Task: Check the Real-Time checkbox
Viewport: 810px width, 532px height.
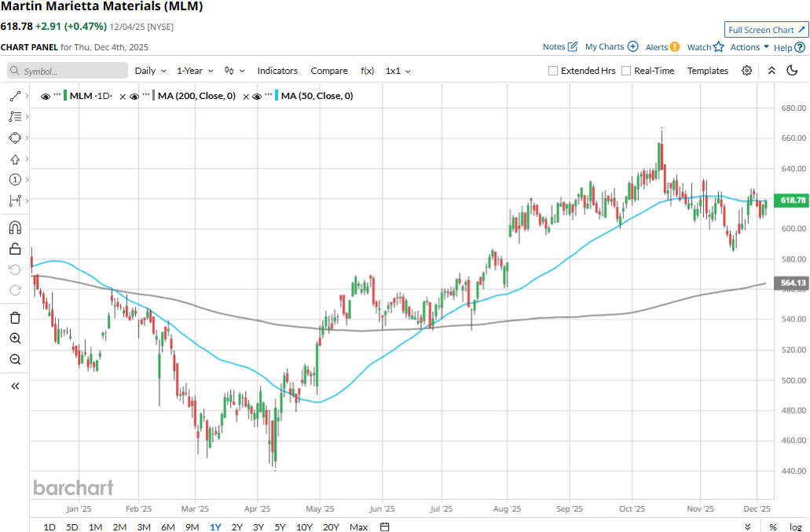Action: [626, 71]
